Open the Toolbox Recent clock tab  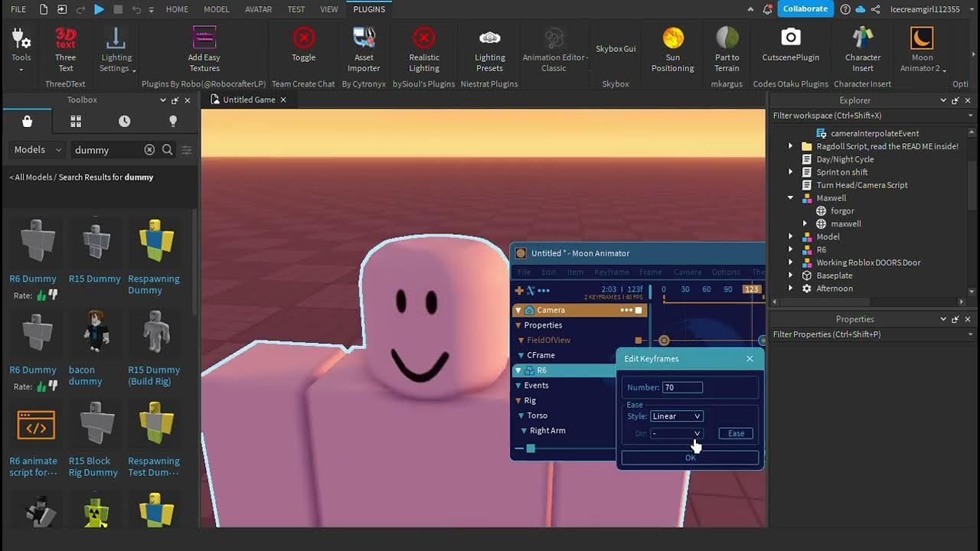click(124, 121)
